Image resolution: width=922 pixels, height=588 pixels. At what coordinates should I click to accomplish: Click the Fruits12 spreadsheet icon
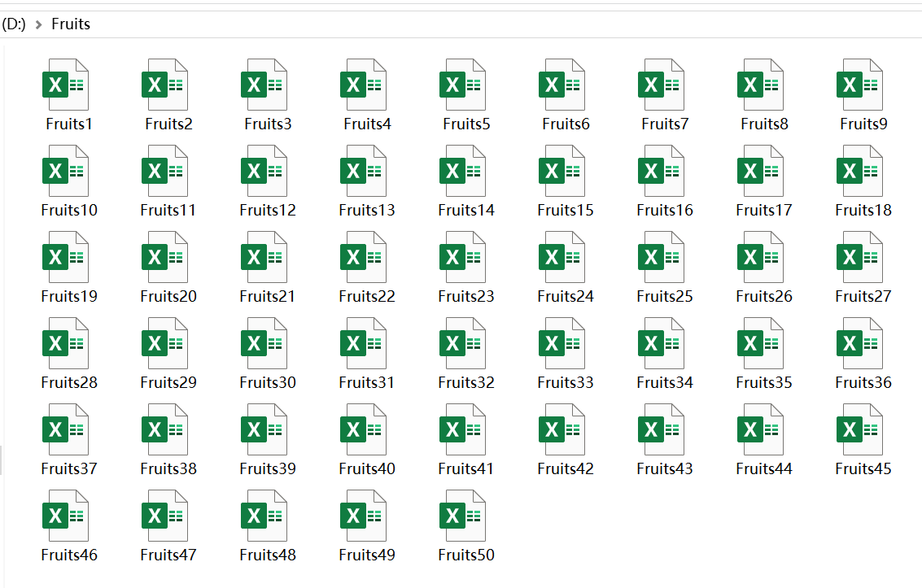pos(264,171)
